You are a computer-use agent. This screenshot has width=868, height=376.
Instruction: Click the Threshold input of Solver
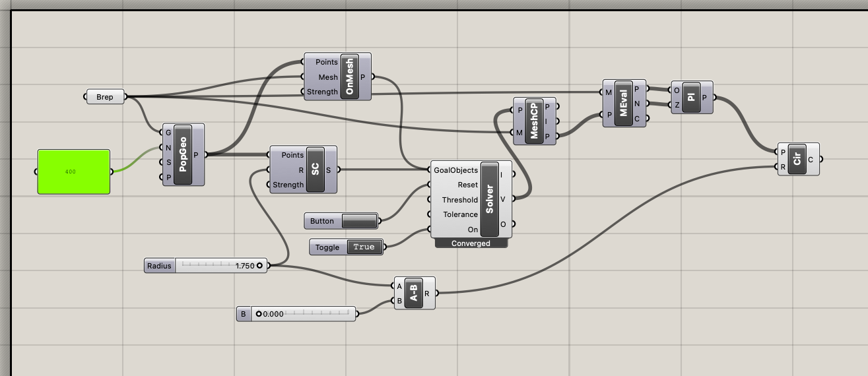pyautogui.click(x=459, y=200)
